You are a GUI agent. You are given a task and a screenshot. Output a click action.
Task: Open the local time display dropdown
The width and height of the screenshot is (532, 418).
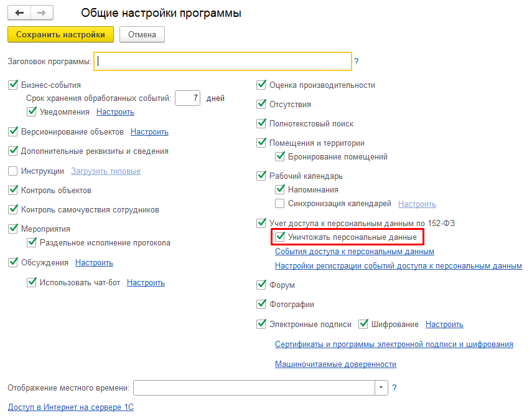point(381,387)
